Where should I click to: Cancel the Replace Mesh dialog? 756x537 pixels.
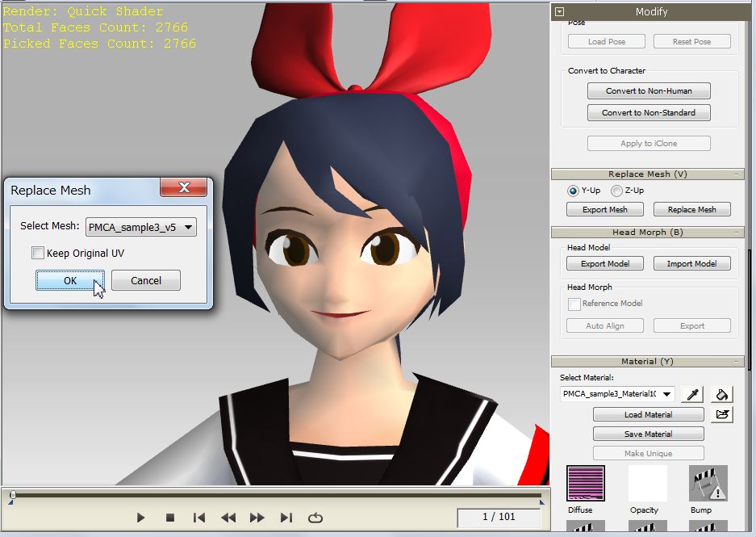click(146, 280)
